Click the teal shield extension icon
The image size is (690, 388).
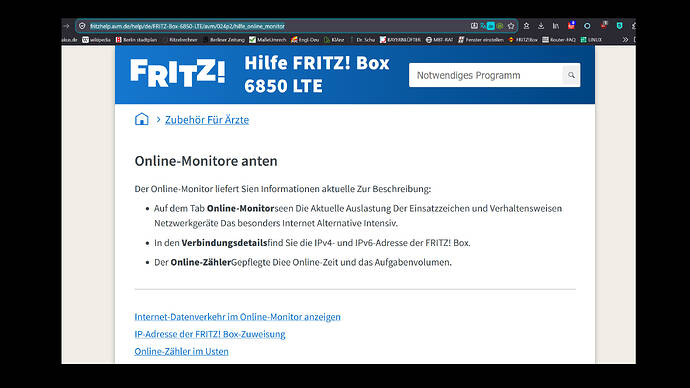tap(620, 26)
